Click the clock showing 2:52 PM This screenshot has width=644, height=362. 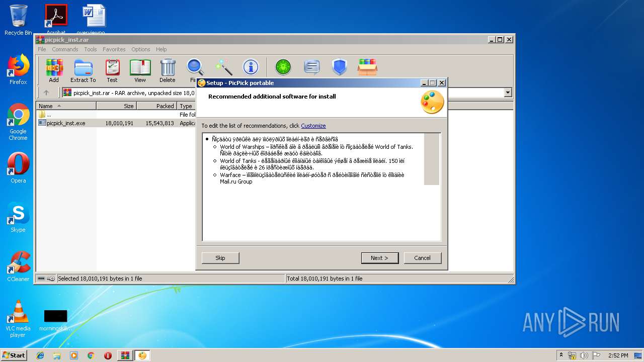point(618,355)
